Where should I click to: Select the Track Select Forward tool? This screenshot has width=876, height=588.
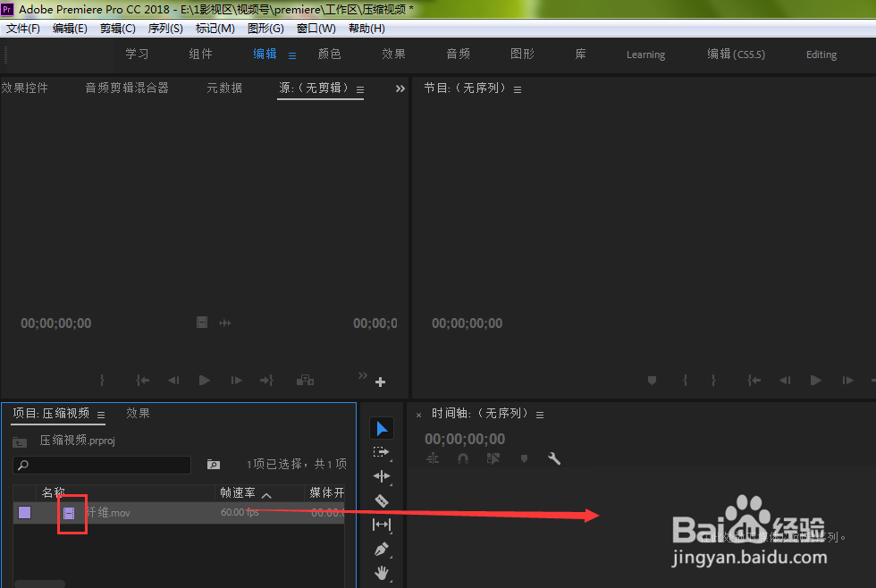pyautogui.click(x=382, y=452)
